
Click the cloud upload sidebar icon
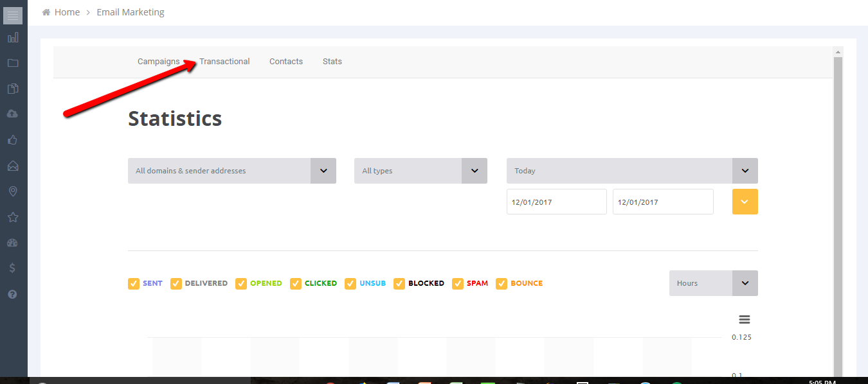[x=13, y=114]
